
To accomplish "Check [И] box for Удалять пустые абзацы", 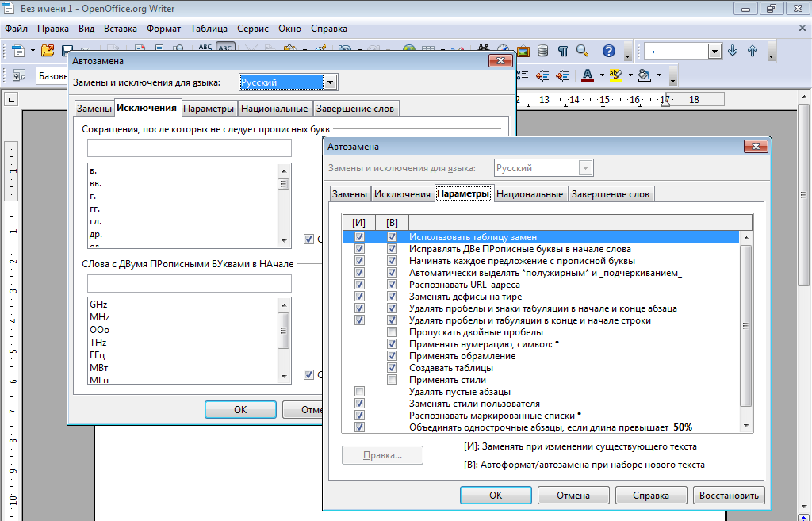I will point(360,392).
